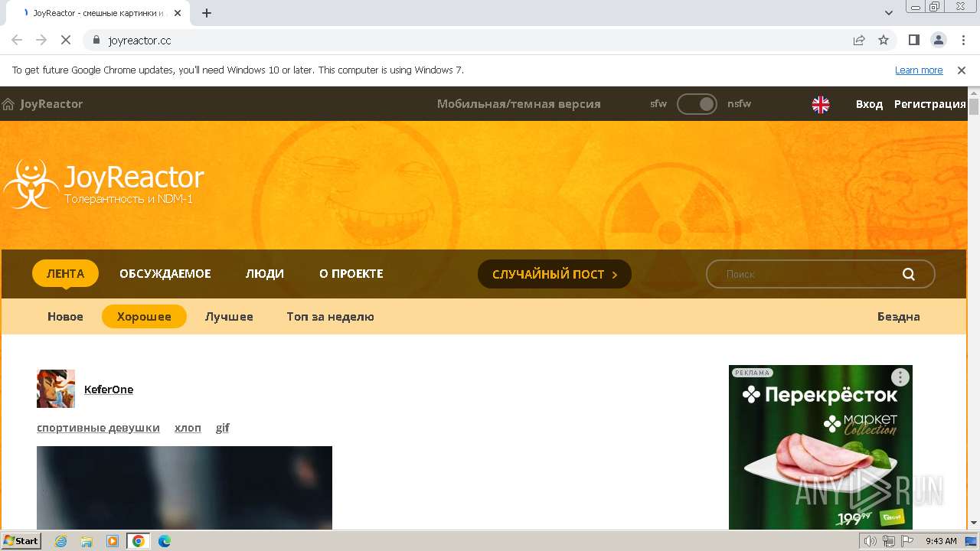Select the Хорошее tab
This screenshot has height=551, width=980.
[144, 316]
